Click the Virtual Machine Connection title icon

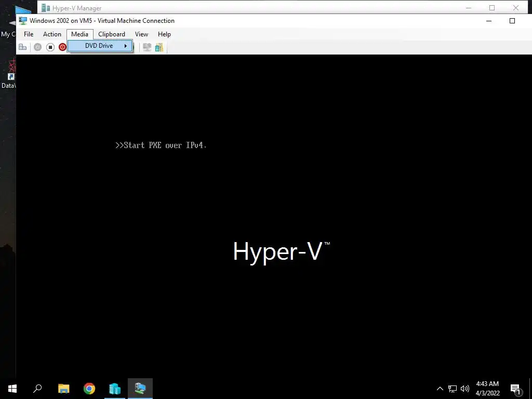click(23, 21)
